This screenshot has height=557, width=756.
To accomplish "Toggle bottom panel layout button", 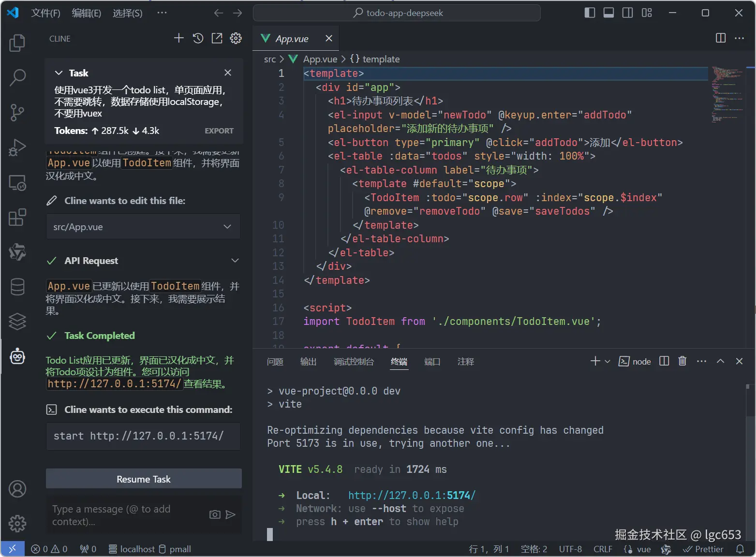I will pos(608,13).
